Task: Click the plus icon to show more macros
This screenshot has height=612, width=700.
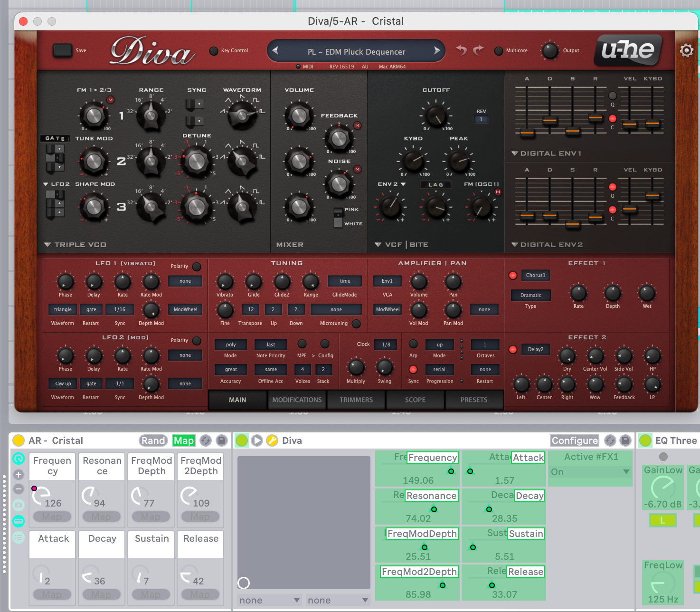Action: coord(19,474)
